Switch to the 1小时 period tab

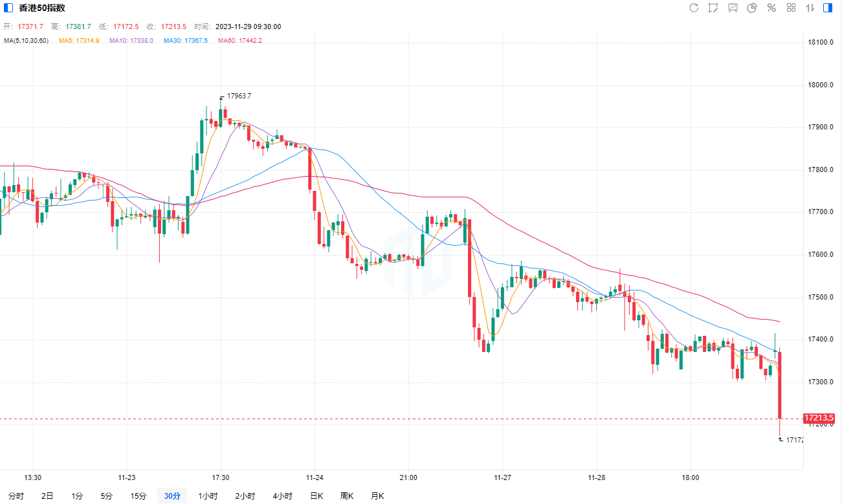208,496
